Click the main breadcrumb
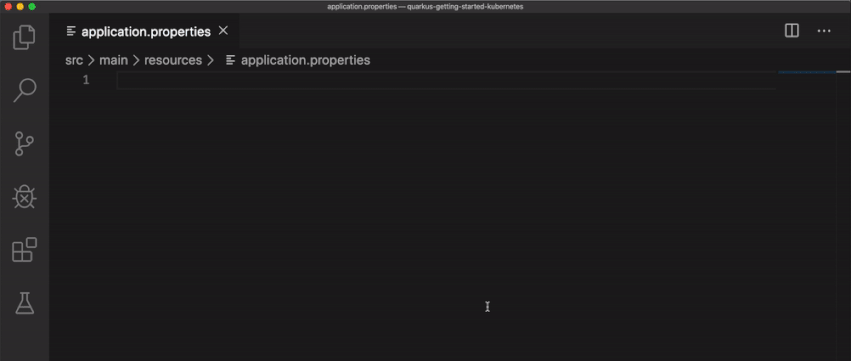 pos(113,60)
